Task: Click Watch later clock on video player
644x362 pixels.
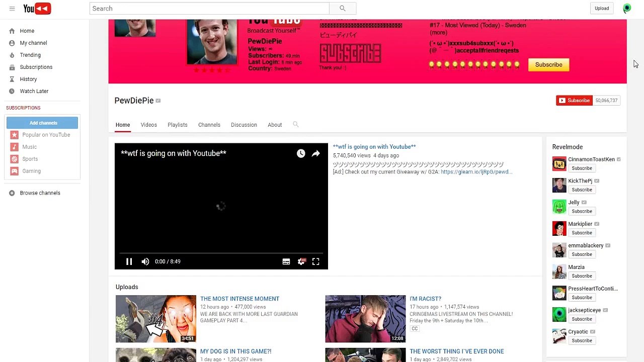Action: pos(301,153)
